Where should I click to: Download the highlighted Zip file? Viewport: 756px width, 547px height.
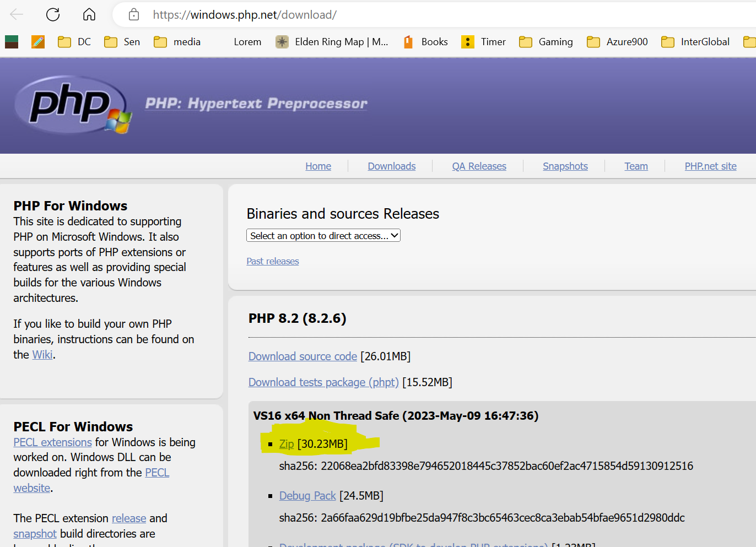[287, 444]
